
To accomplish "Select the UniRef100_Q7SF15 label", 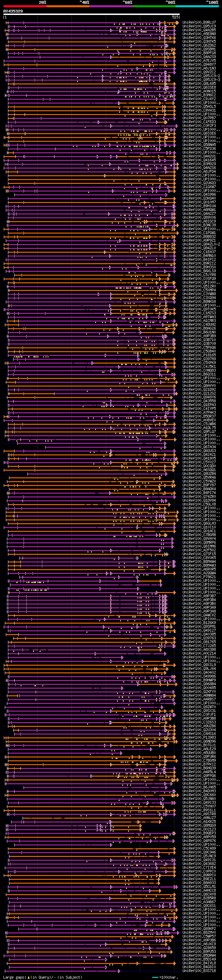I will pos(199,554).
